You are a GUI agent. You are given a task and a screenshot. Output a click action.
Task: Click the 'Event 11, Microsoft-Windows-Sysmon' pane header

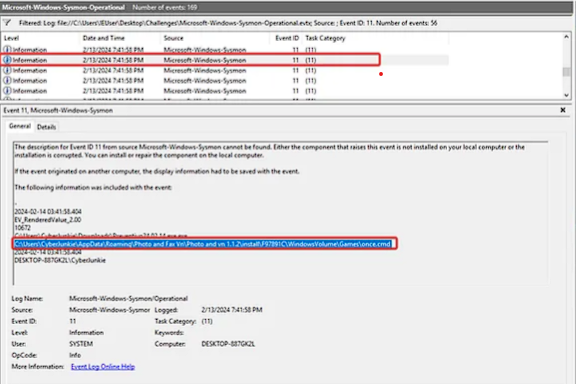tap(58, 110)
